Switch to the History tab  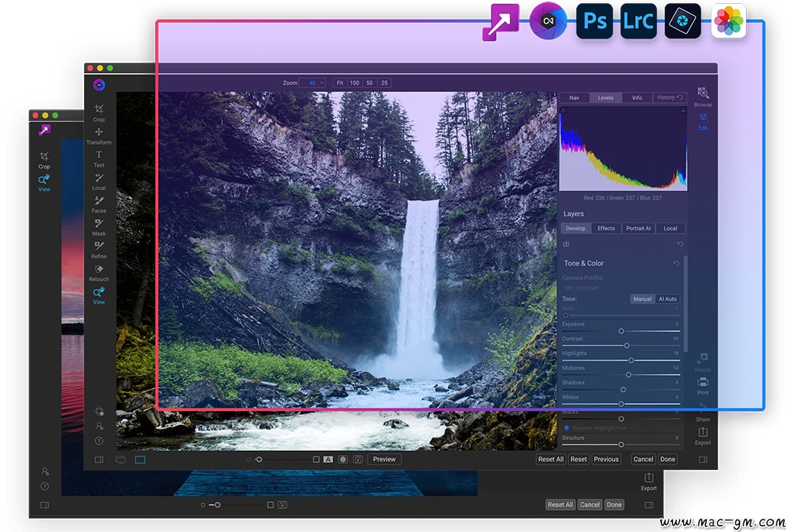pos(670,97)
